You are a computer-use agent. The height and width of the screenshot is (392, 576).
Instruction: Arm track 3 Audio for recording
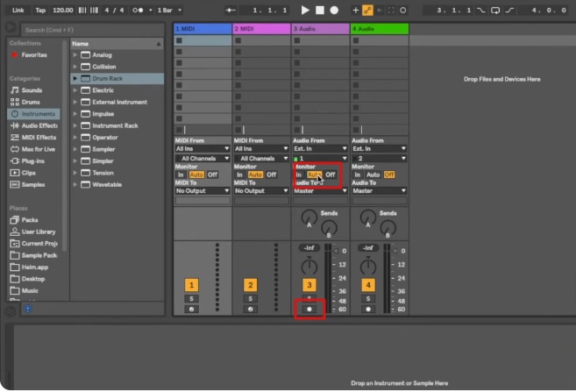point(309,310)
